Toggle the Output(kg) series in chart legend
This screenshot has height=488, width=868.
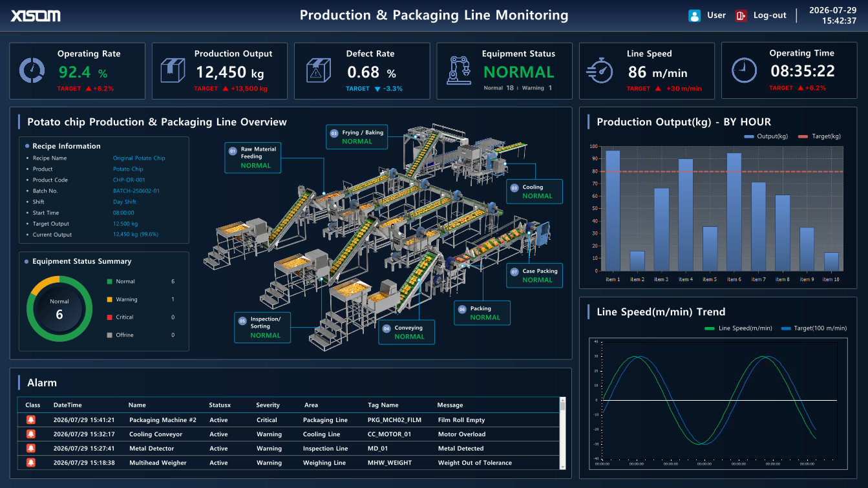(x=766, y=136)
